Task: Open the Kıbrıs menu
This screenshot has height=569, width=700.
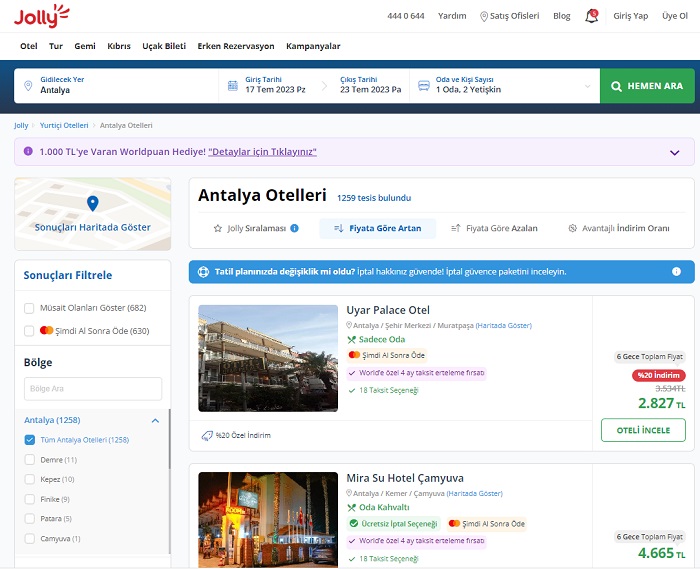Action: click(119, 46)
